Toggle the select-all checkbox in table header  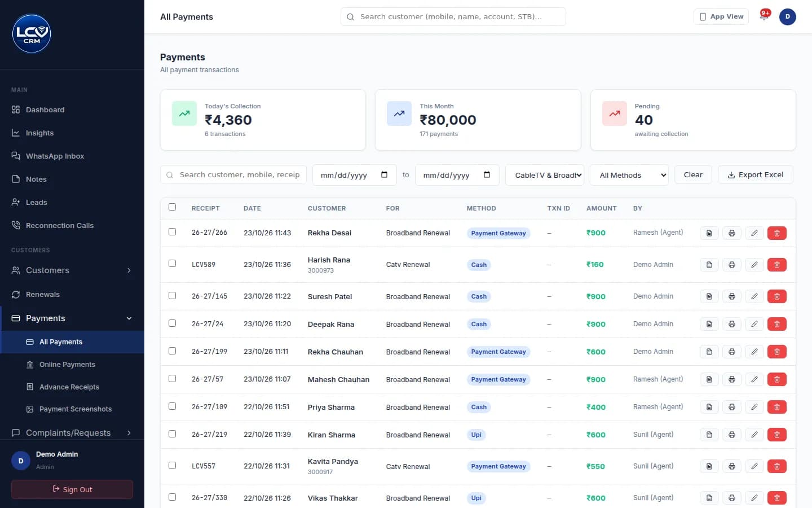click(x=173, y=207)
